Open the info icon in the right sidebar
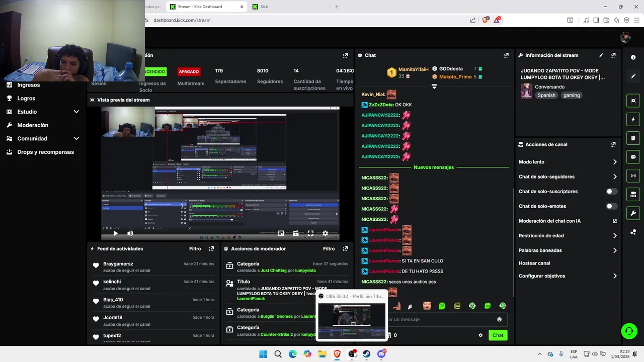This screenshot has height=362, width=644. (633, 57)
